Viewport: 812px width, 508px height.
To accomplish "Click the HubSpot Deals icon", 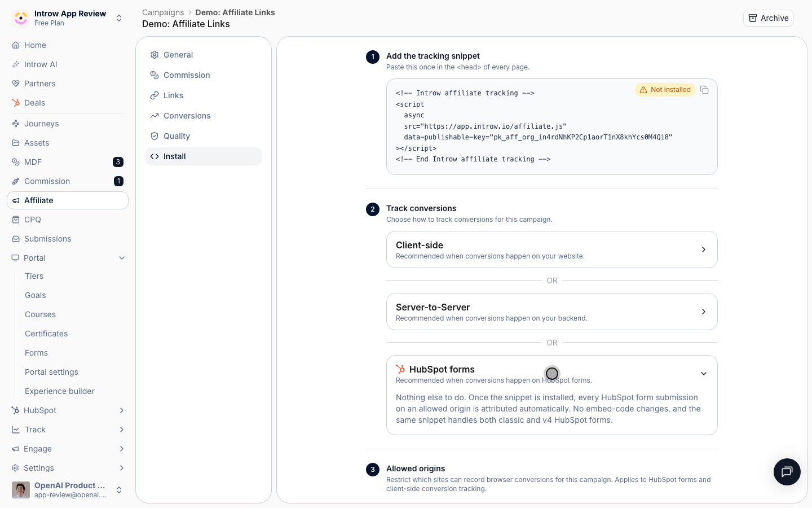I will (16, 103).
